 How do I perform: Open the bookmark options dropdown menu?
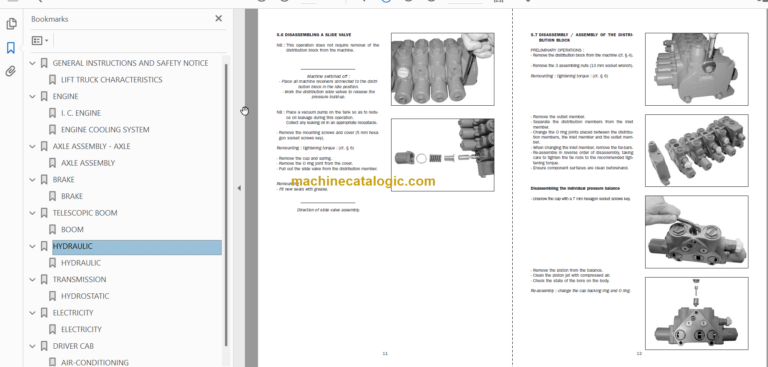point(40,41)
